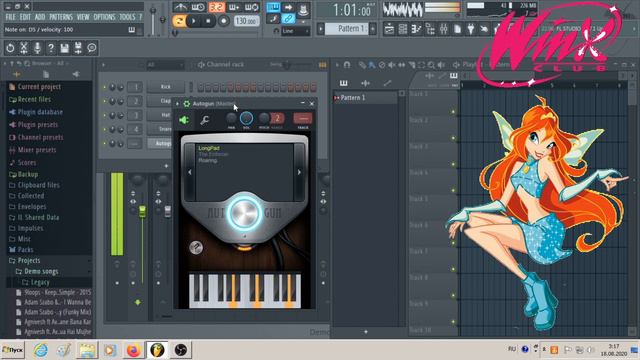This screenshot has width=640, height=360.
Task: Adjust the master volume slider near the menu bar
Action: (153, 20)
